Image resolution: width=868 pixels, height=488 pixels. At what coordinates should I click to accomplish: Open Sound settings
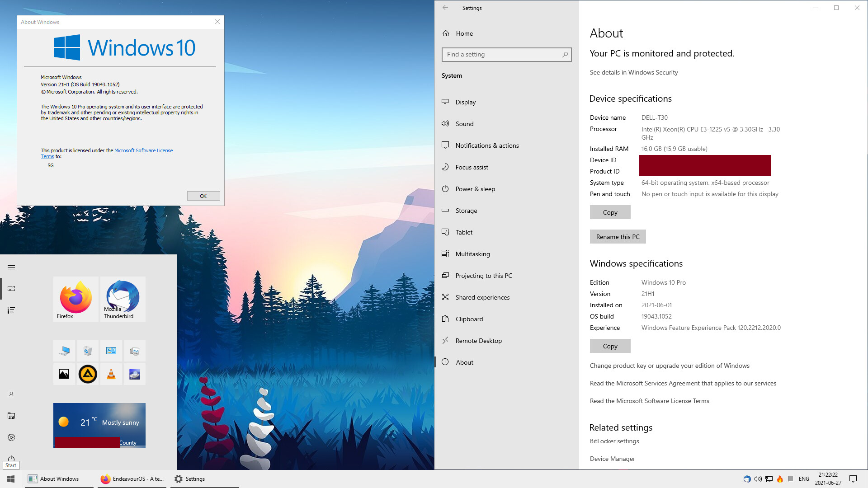(507, 124)
